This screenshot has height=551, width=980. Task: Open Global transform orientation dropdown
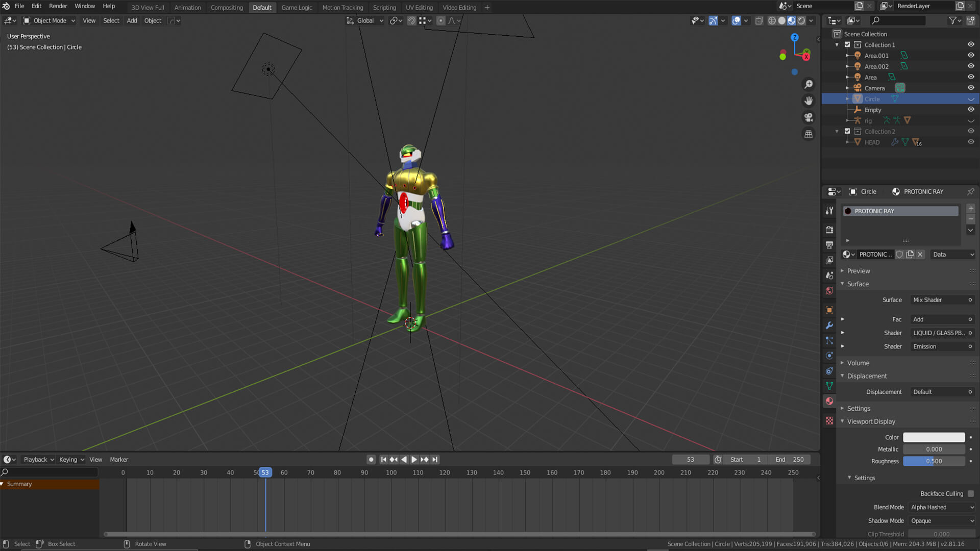(365, 20)
